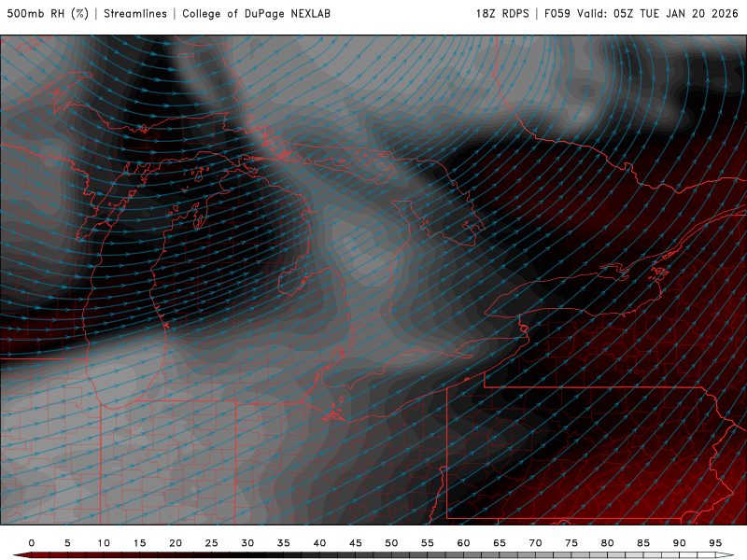Viewport: 747px width, 560px height.
Task: Click the "500mb RH (%)" title text
Action: click(x=48, y=14)
